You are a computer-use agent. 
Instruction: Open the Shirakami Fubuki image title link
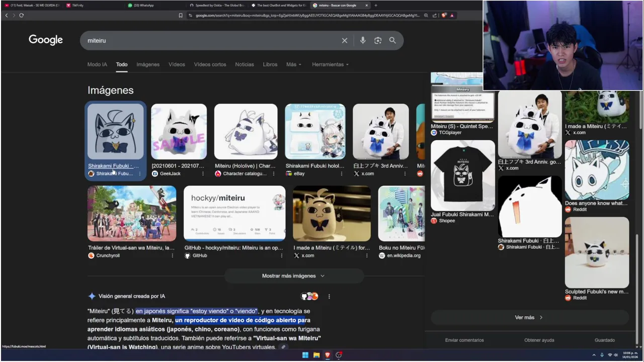(113, 166)
